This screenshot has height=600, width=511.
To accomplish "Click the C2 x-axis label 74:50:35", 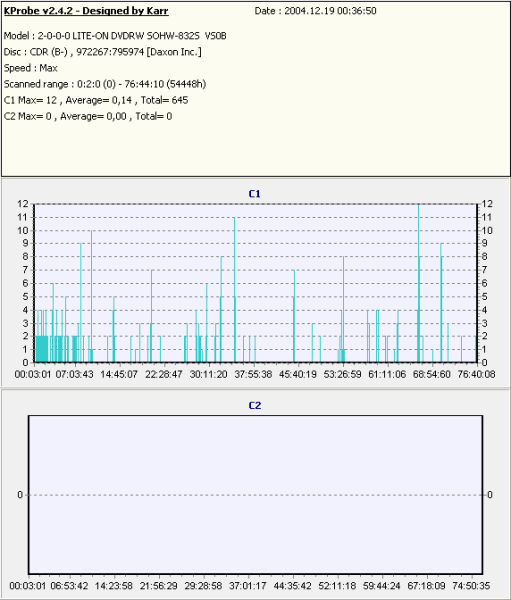I will (x=471, y=586).
